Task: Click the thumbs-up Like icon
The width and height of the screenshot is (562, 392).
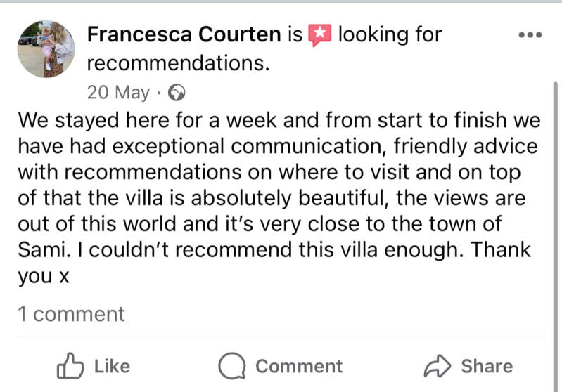Action: pyautogui.click(x=69, y=366)
